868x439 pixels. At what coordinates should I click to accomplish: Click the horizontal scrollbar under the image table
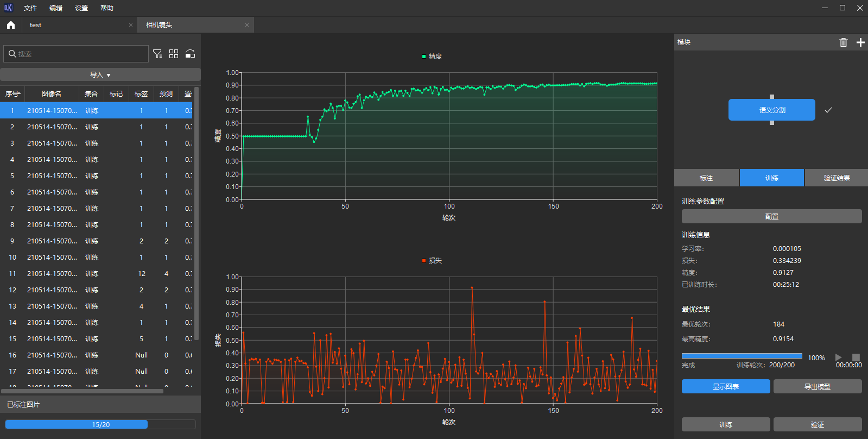pyautogui.click(x=82, y=391)
